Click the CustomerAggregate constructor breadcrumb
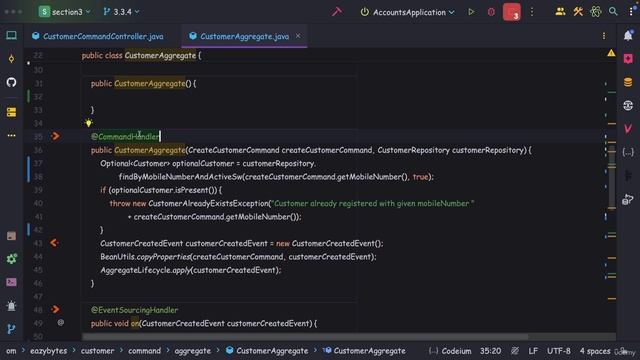Screen dimensions: 640x360 (x=364, y=351)
